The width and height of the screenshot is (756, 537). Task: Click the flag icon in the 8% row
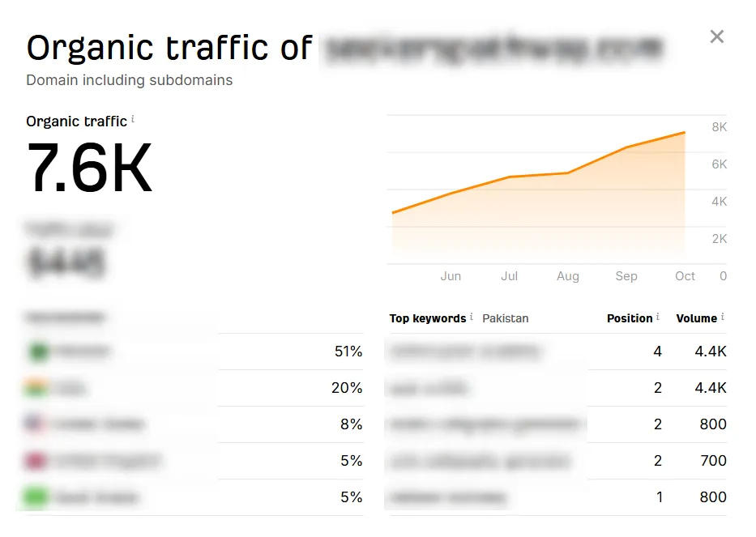pos(36,424)
